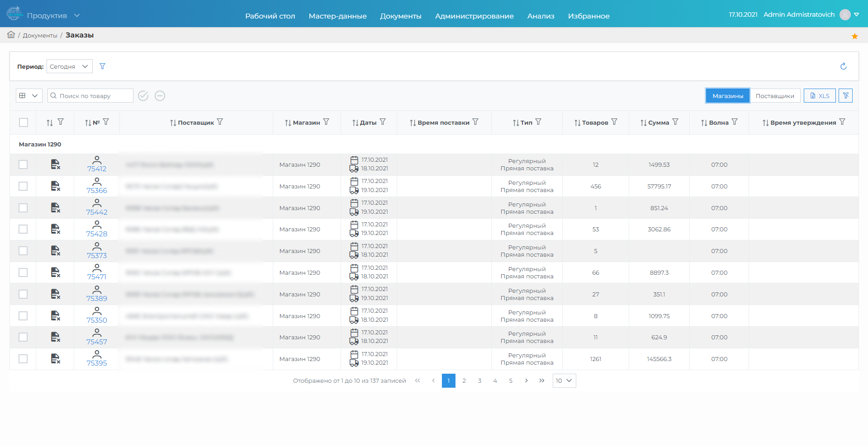Screen dimensions: 868x446
Task: Open the Мастер-данные menu
Action: tap(337, 16)
